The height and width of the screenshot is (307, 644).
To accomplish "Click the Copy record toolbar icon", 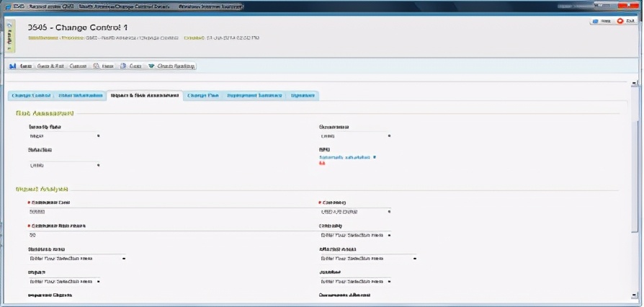I will click(124, 66).
